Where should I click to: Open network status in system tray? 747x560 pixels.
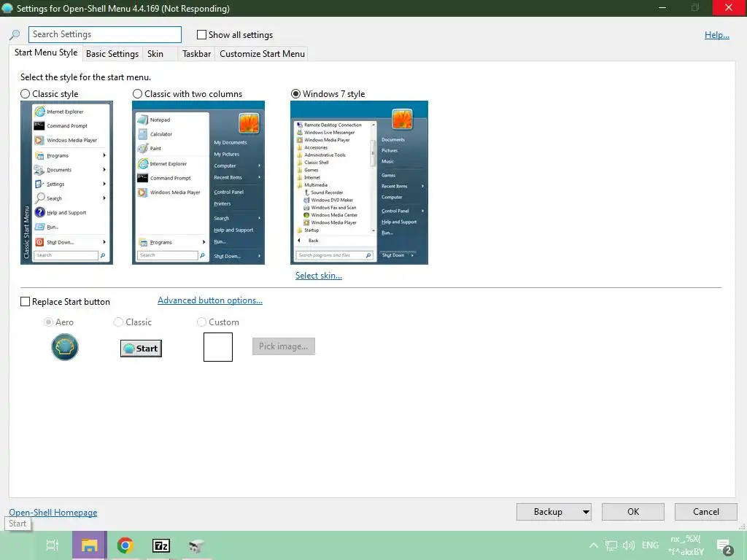pos(611,545)
